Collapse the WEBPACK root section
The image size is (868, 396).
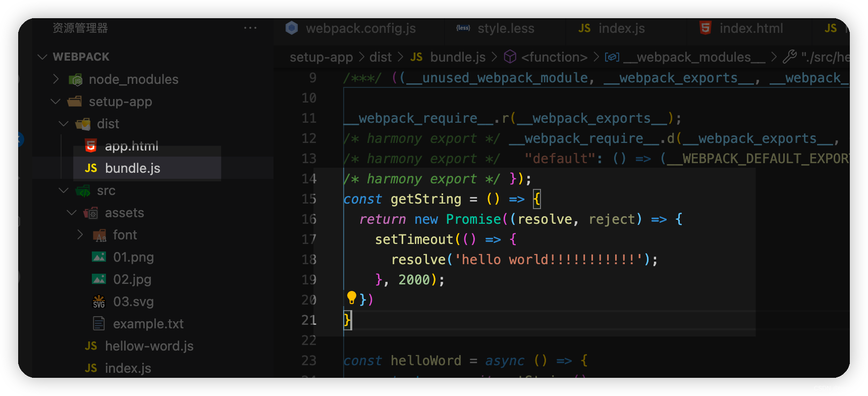(43, 57)
